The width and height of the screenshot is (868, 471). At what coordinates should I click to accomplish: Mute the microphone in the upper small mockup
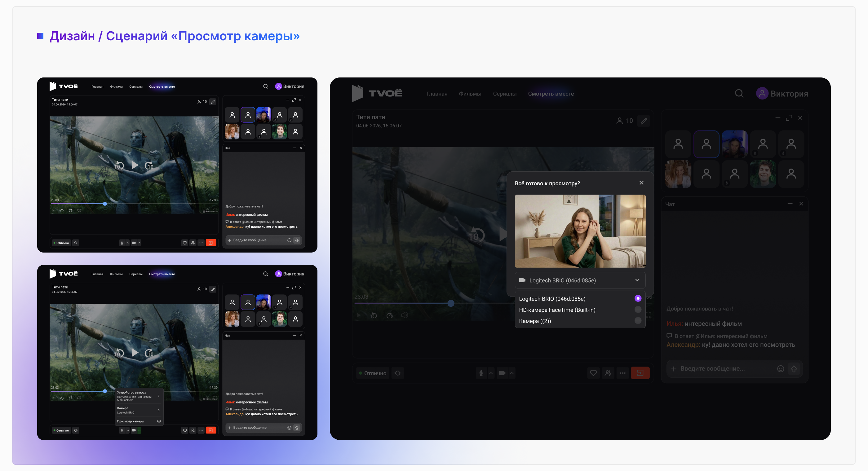point(122,243)
